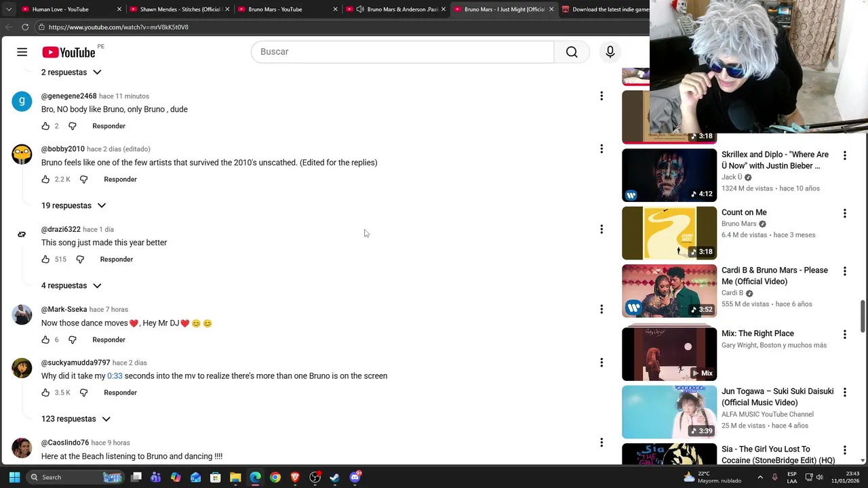Reply to @genegene2468 via Responder
The height and width of the screenshot is (488, 868).
[108, 126]
